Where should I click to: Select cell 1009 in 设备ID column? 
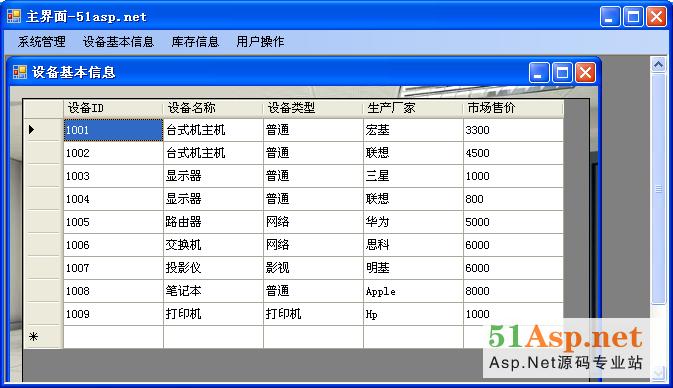113,314
